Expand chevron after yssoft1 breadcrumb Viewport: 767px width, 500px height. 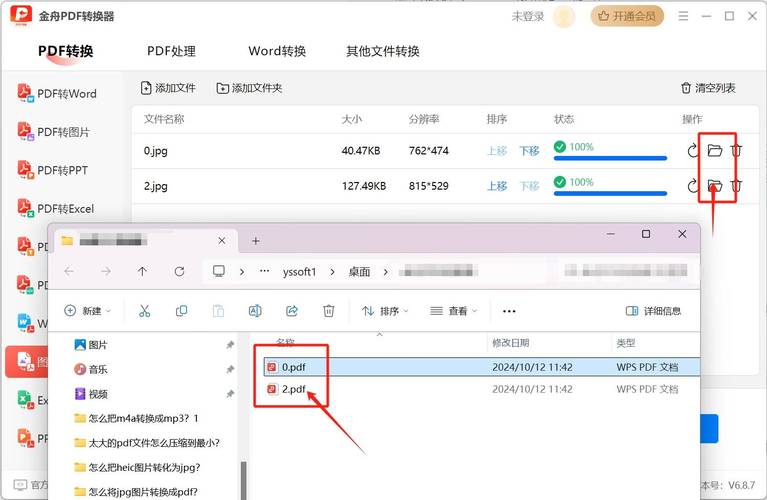tap(333, 272)
